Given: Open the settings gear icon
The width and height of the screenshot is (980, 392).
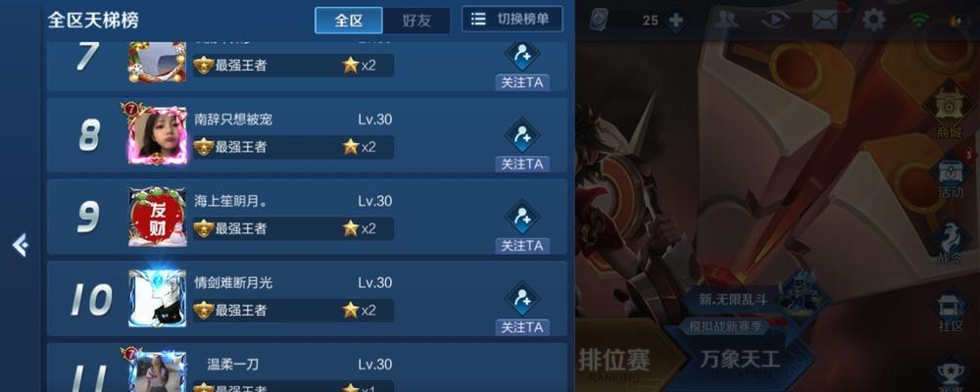Looking at the screenshot, I should [x=873, y=20].
